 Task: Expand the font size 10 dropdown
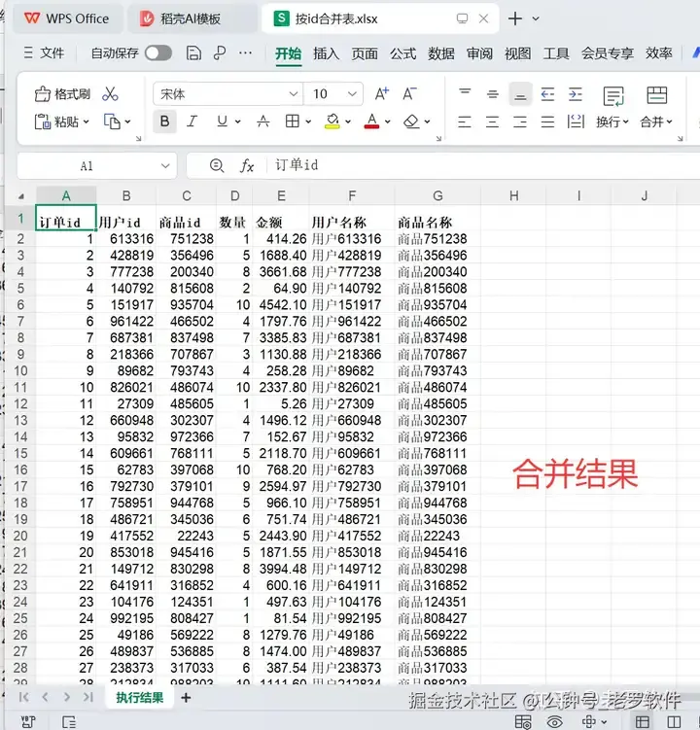[x=353, y=94]
